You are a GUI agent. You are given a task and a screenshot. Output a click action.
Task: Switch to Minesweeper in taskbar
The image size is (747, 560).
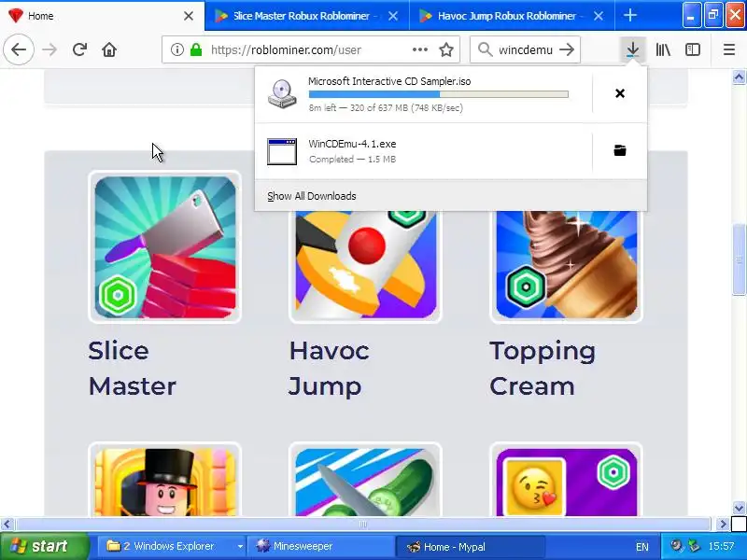point(320,546)
